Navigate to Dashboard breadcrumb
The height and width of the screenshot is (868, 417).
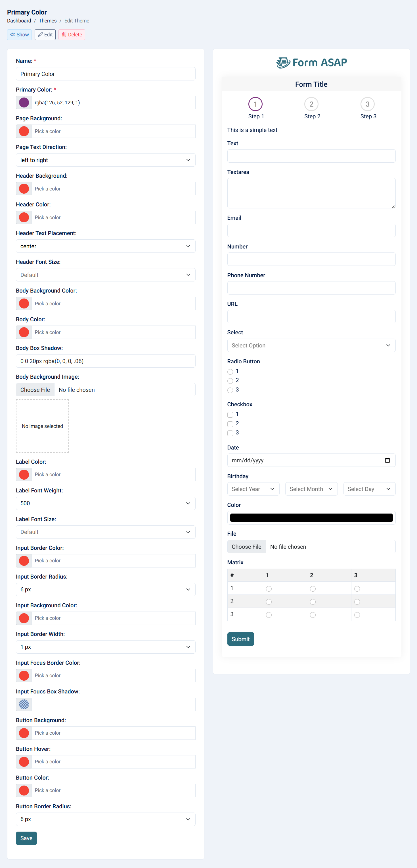19,21
